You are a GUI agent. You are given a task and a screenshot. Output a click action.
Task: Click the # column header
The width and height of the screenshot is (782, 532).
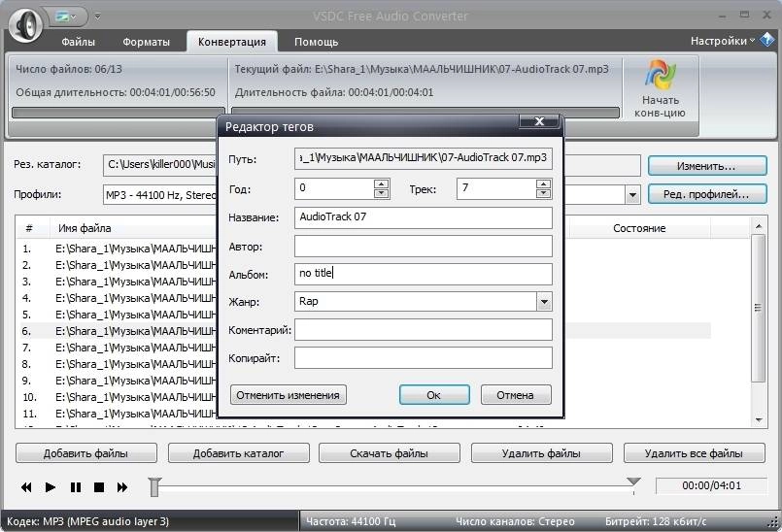pyautogui.click(x=29, y=228)
